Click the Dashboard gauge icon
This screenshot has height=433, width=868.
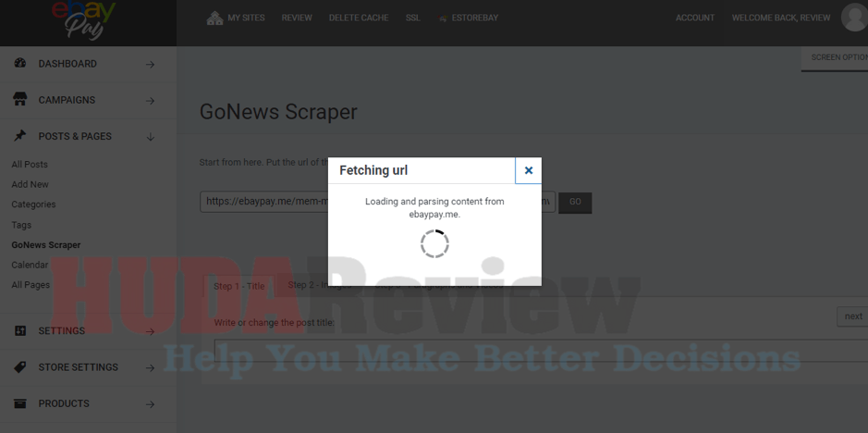20,63
